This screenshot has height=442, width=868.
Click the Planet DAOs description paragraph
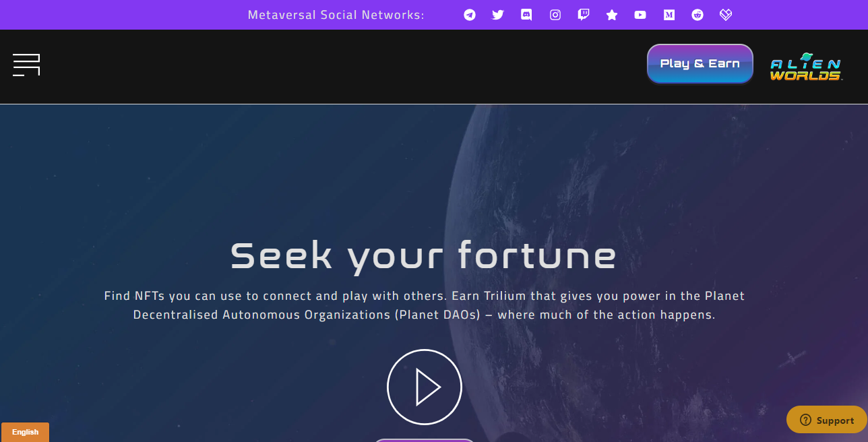tap(425, 305)
